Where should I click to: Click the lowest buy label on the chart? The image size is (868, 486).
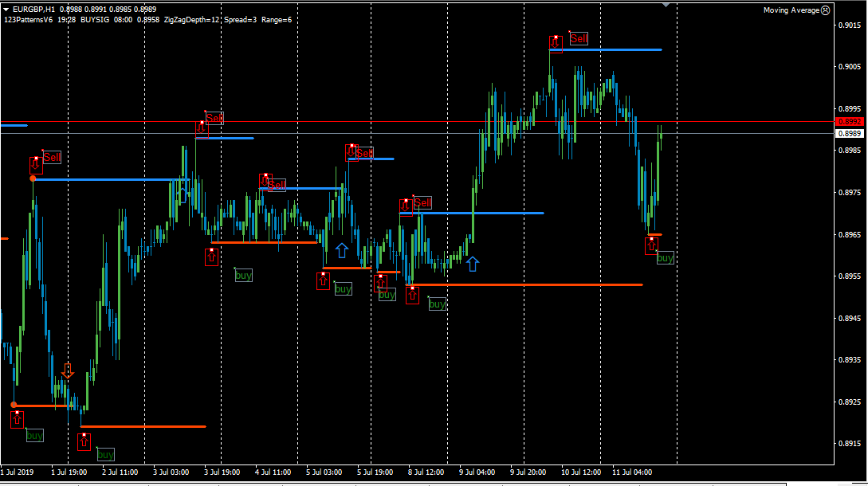(105, 454)
